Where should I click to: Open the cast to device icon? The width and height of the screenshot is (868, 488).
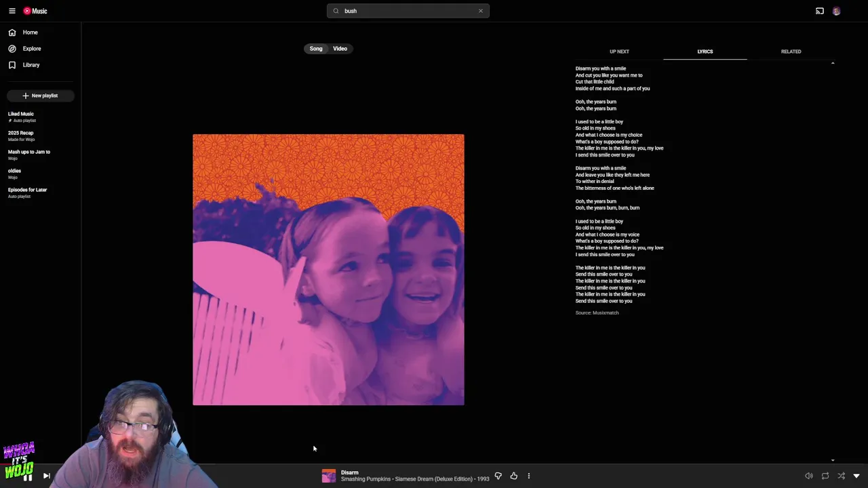point(820,11)
